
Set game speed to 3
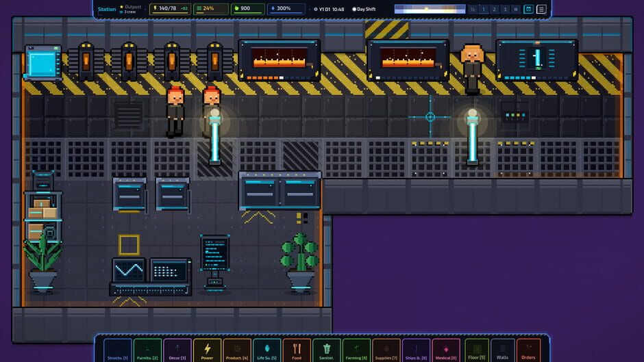[x=505, y=9]
